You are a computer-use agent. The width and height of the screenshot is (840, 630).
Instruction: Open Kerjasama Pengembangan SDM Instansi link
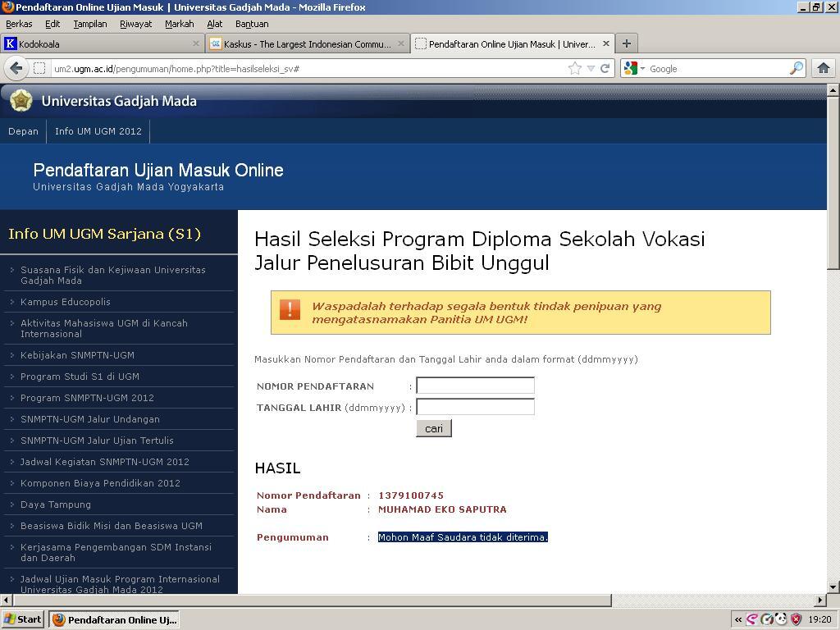(116, 552)
